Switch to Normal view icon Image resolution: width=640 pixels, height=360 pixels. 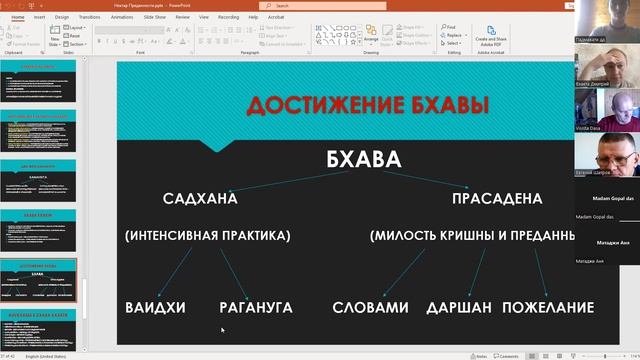[x=532, y=356]
